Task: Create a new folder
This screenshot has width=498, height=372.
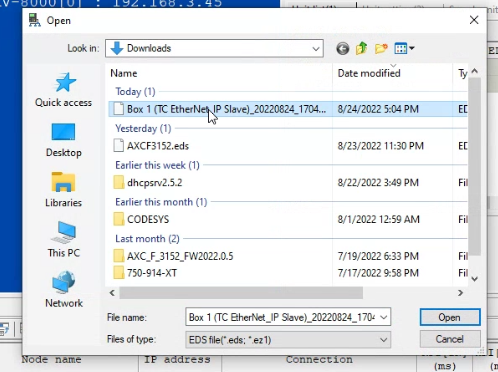Action: click(x=381, y=49)
